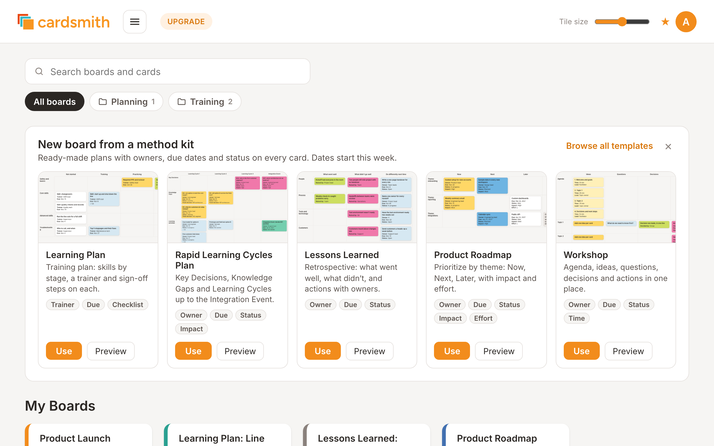Open Learning Plan template thumbnail

[98, 207]
